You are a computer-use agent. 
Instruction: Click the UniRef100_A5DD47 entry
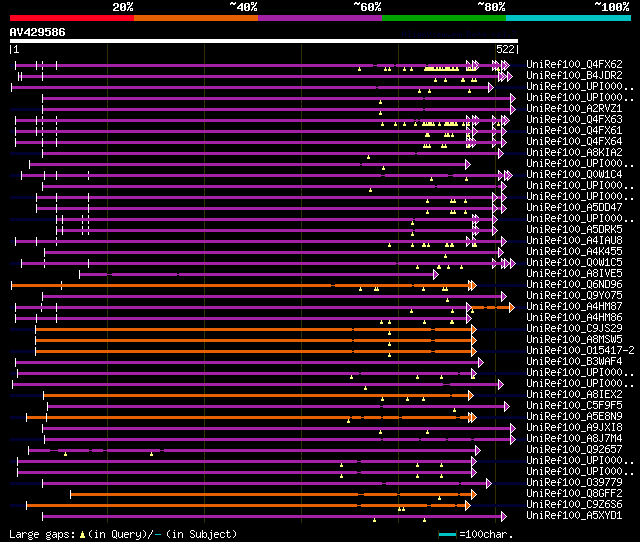[x=574, y=208]
